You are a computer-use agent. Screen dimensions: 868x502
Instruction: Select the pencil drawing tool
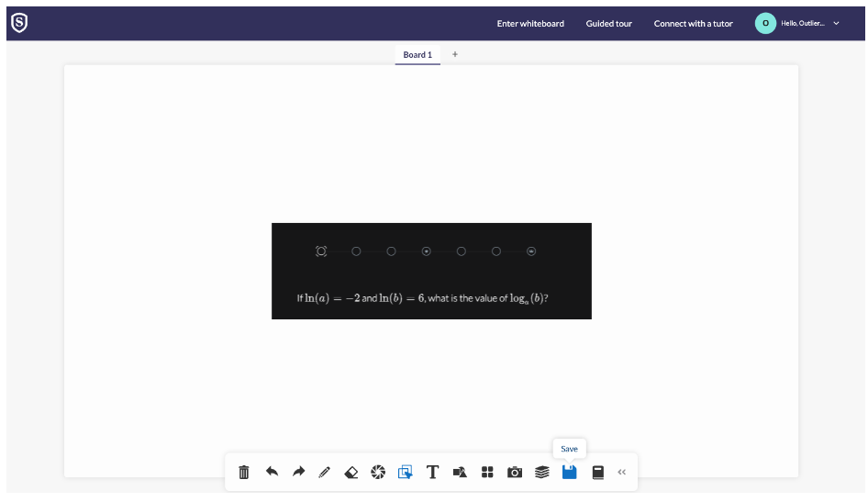point(325,472)
